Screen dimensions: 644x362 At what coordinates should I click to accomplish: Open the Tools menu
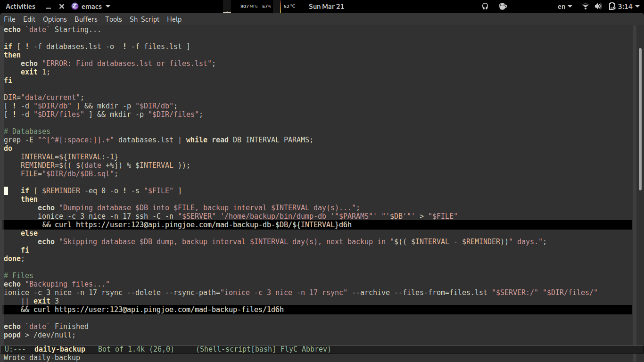click(113, 19)
